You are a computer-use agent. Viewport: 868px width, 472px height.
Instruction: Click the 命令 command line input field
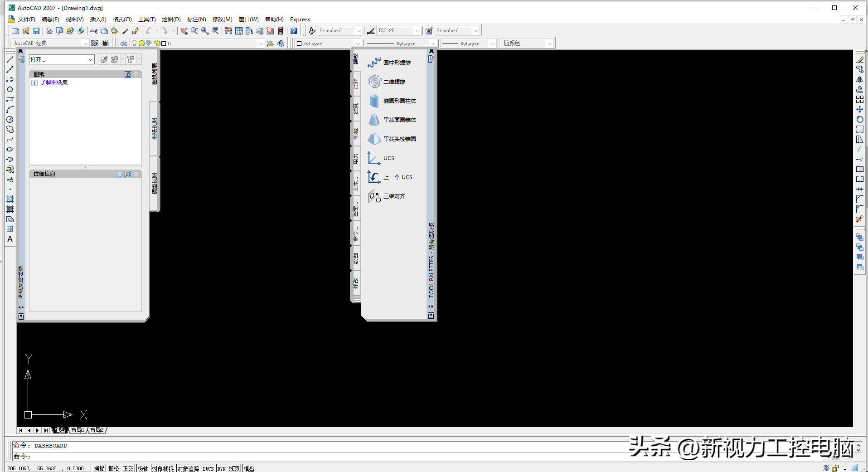pyautogui.click(x=317, y=457)
